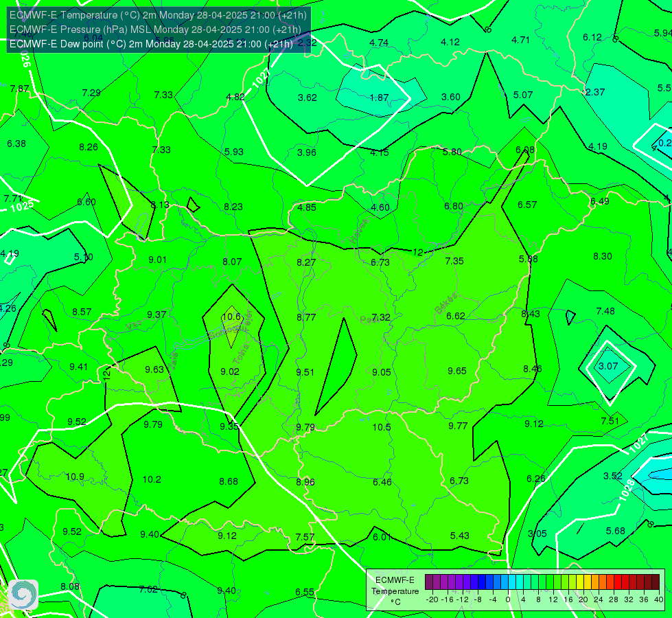Click the 10.9 dew point value
The height and width of the screenshot is (618, 672).
75,477
